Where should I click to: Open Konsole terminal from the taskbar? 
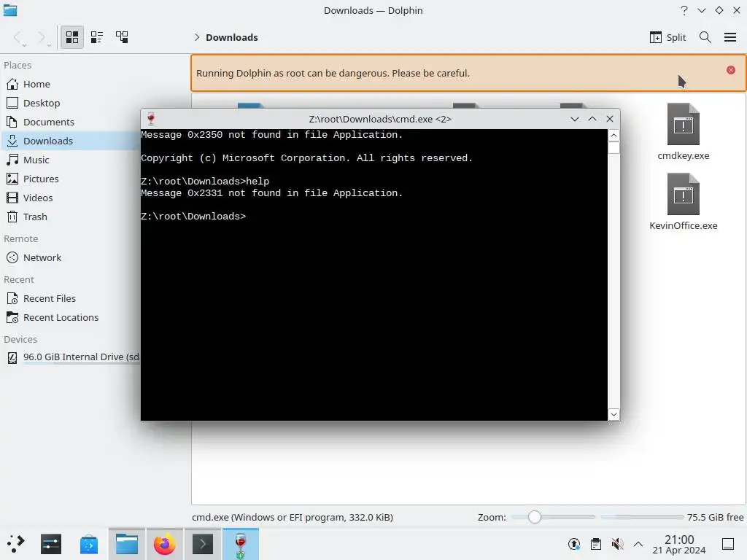pos(203,544)
